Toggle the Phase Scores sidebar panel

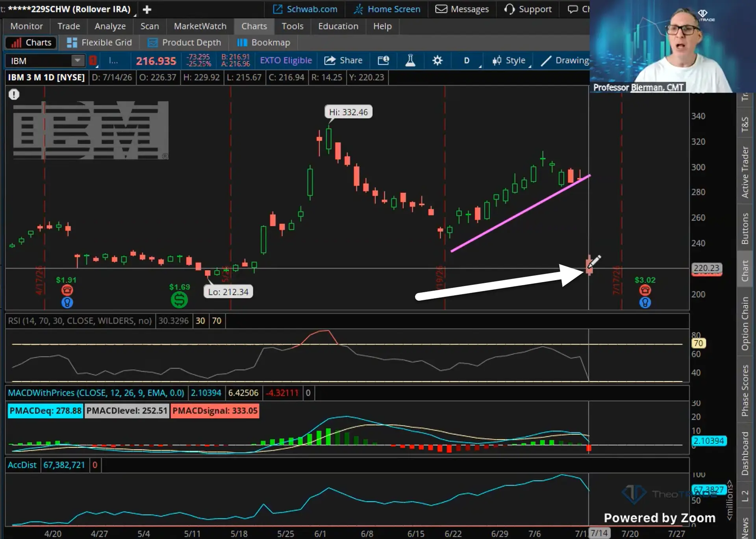745,390
